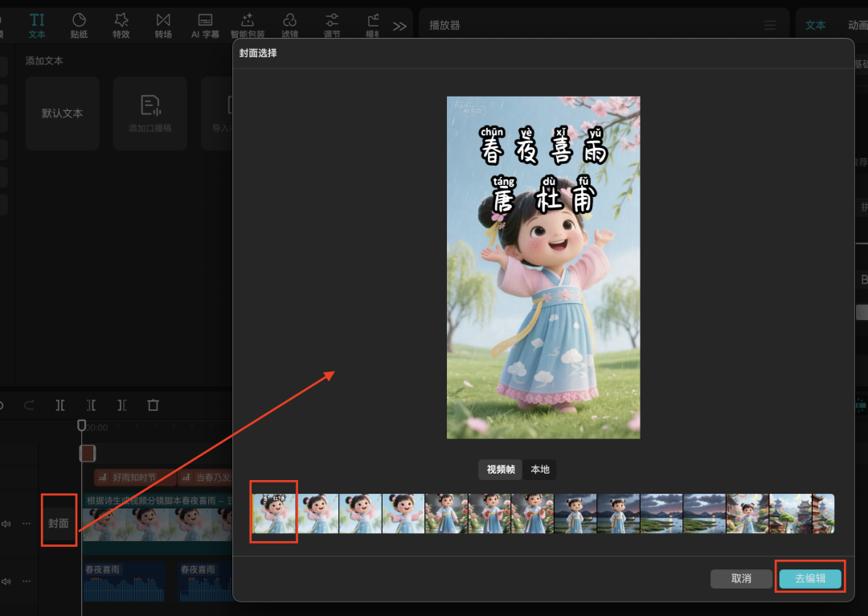
Task: Open the player panel hamburger menu
Action: (770, 26)
